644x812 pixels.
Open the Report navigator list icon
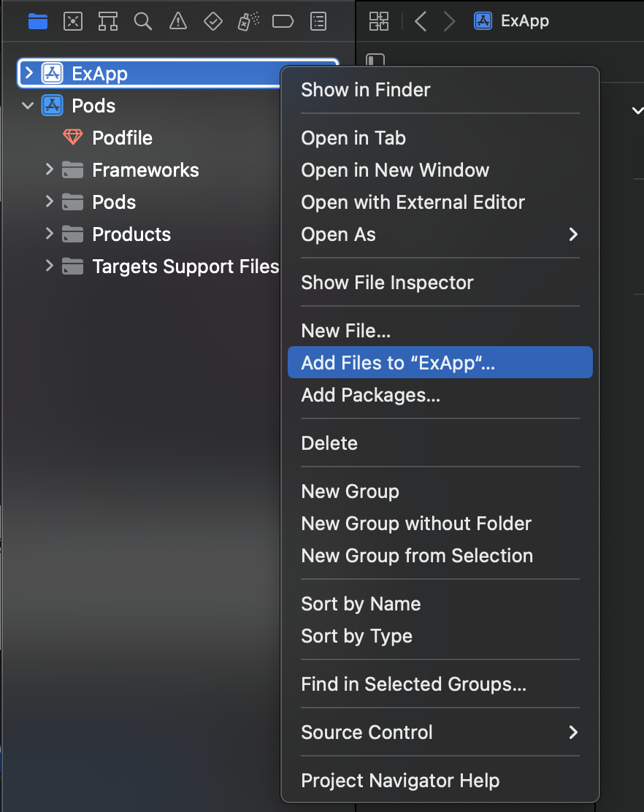pyautogui.click(x=318, y=21)
